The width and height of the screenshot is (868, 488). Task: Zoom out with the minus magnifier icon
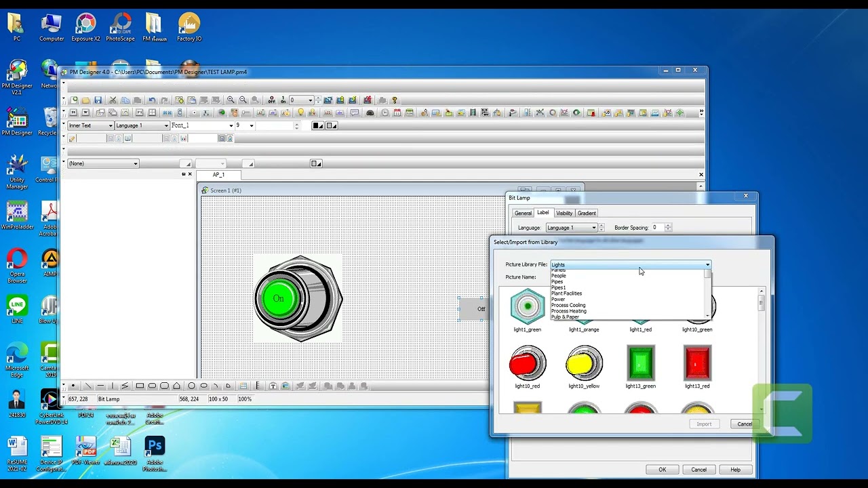tap(243, 100)
